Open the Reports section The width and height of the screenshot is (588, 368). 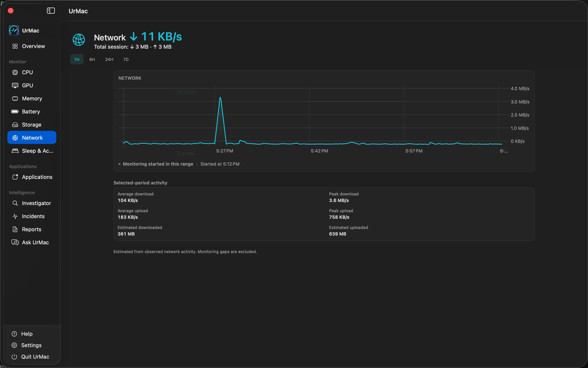pyautogui.click(x=32, y=229)
